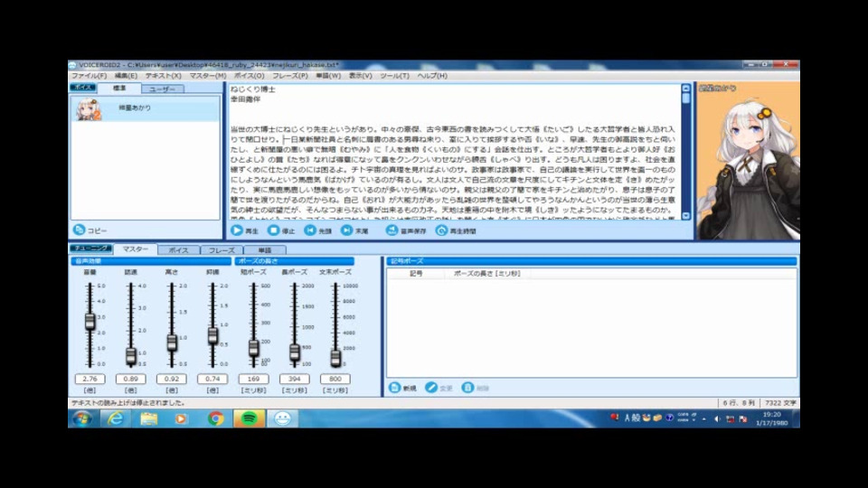Click the 短ポーズ slider handle
This screenshot has height=488, width=868.
253,347
